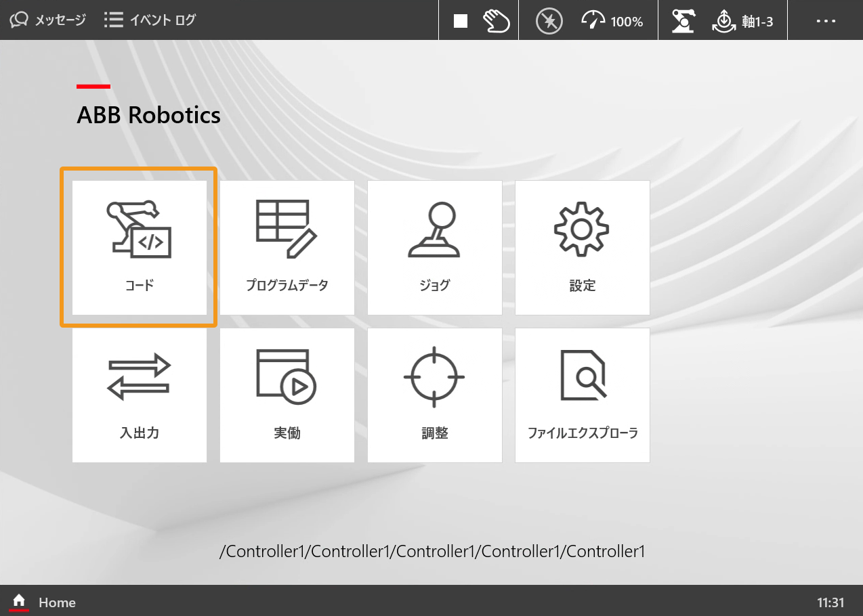Click the Home icon in bottom bar
The image size is (863, 616).
[19, 601]
